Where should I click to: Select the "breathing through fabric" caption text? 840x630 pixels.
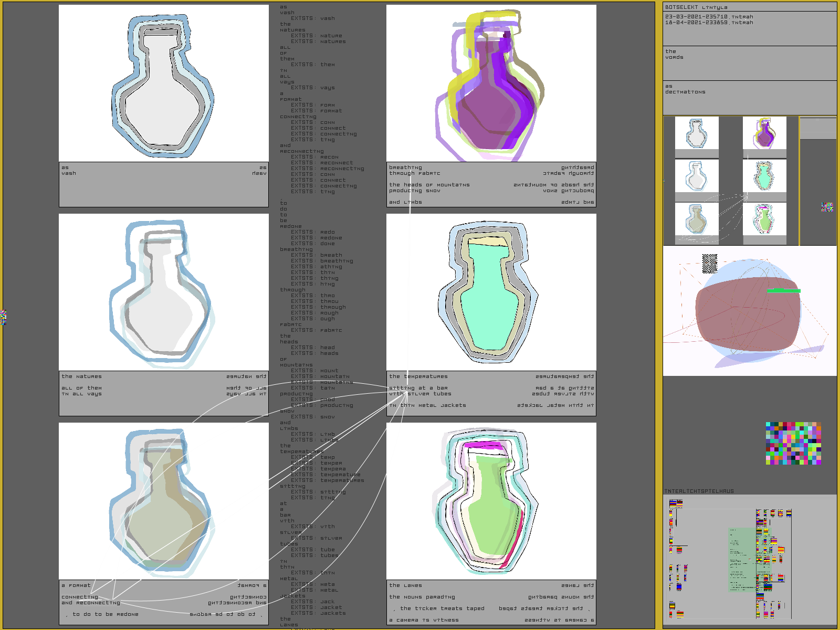click(x=415, y=171)
